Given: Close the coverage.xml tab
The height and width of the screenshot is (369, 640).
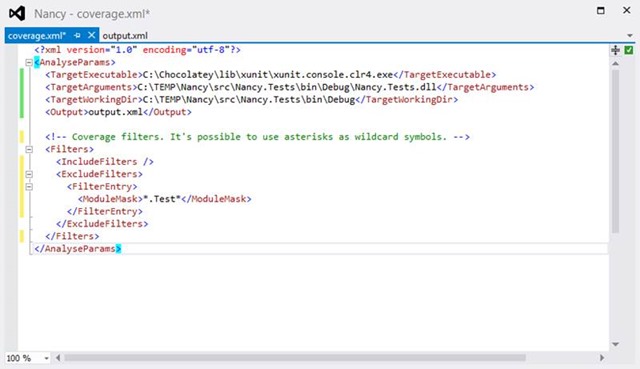Looking at the screenshot, I should coord(91,35).
